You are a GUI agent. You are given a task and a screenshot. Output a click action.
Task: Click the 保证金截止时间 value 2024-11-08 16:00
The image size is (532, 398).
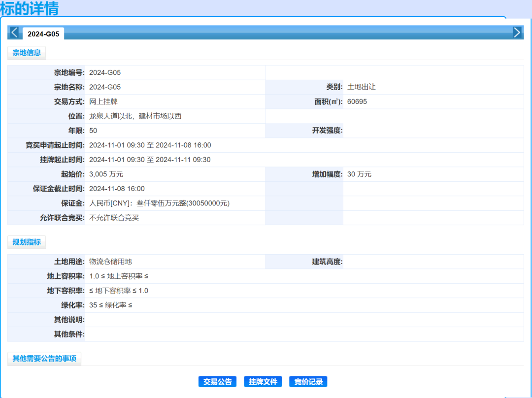(117, 189)
